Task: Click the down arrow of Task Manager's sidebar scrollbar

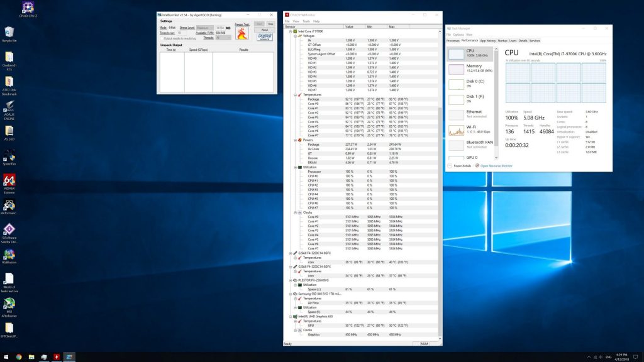Action: 496,158
